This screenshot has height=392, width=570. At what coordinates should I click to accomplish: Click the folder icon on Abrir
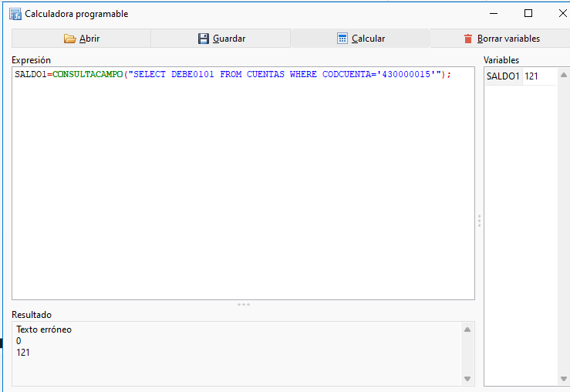coord(70,39)
